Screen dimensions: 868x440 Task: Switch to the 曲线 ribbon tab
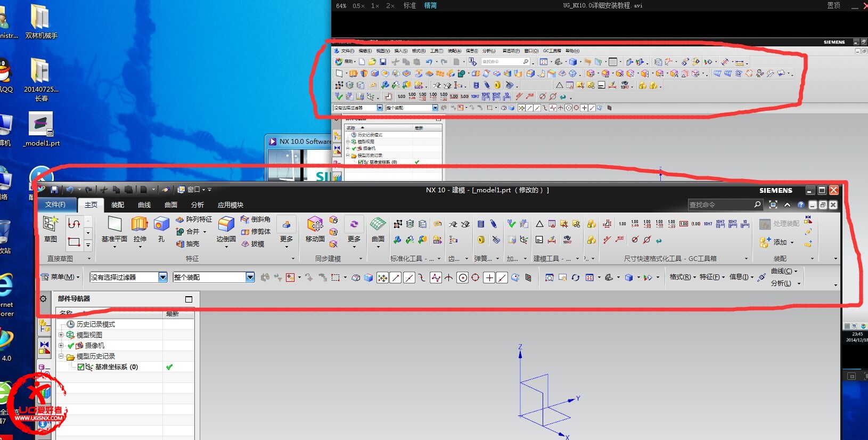click(144, 205)
